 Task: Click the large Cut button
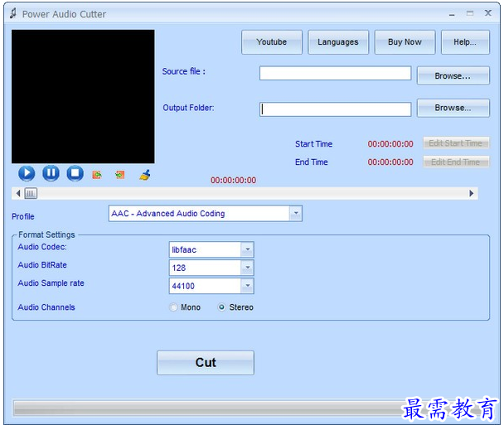pos(206,363)
